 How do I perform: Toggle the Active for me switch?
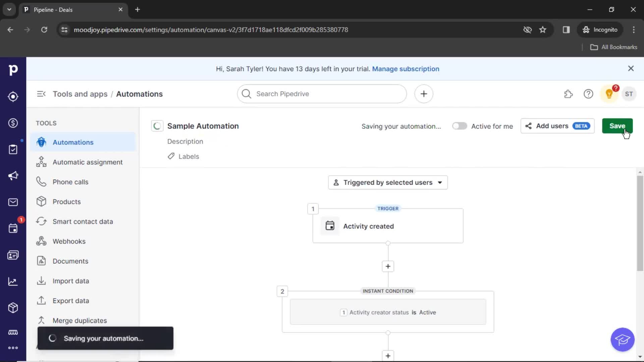(x=459, y=126)
